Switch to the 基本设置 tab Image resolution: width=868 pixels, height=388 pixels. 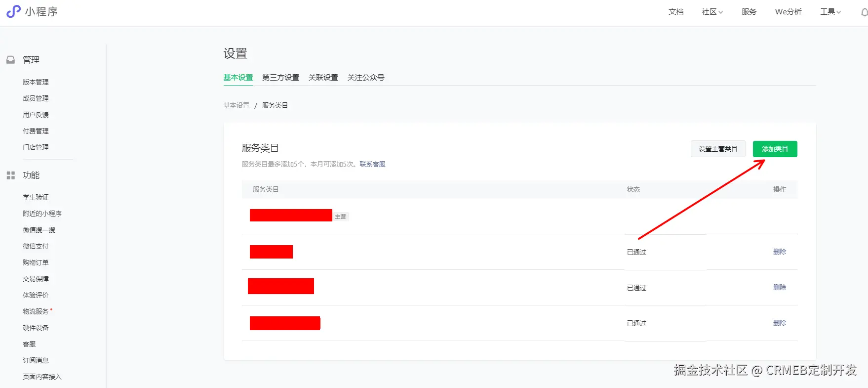(238, 78)
